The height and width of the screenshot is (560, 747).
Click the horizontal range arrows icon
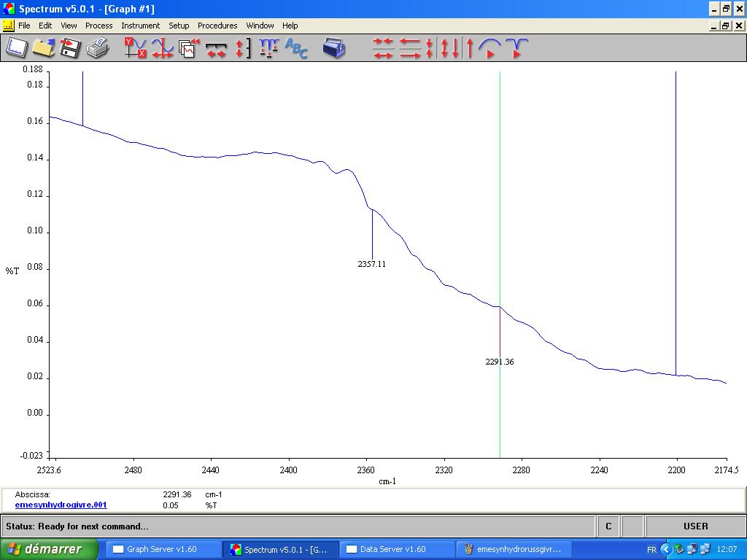pyautogui.click(x=216, y=48)
